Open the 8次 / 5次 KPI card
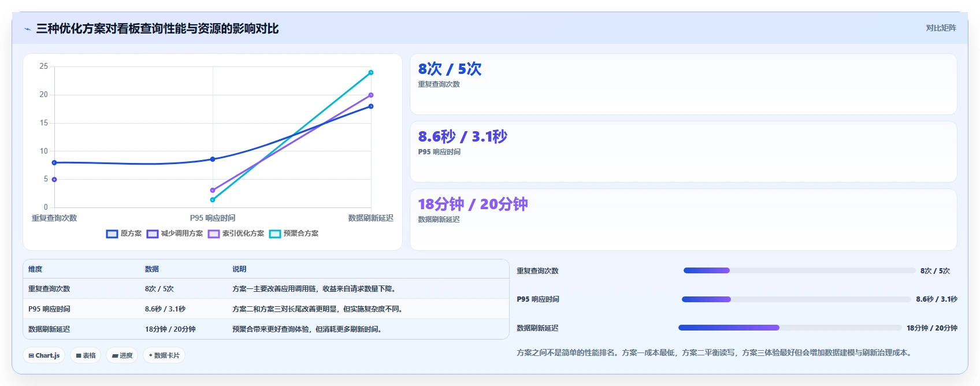This screenshot has height=386, width=980. pos(684,84)
